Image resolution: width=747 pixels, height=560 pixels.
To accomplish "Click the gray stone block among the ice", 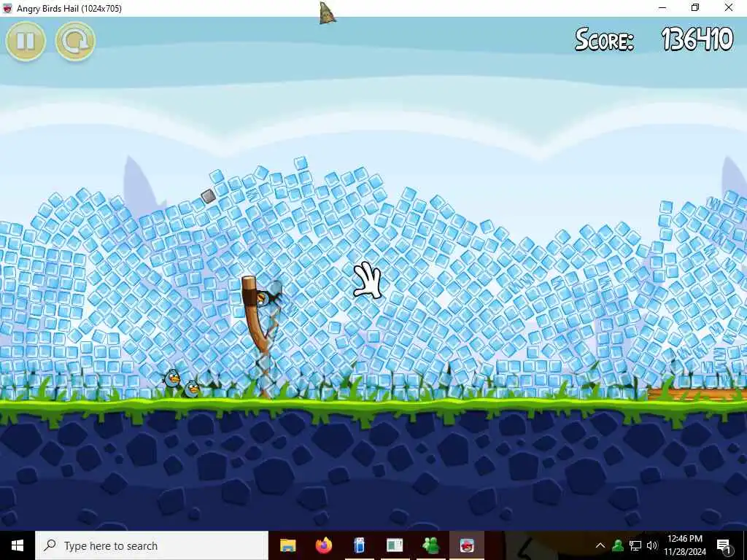I will click(208, 196).
